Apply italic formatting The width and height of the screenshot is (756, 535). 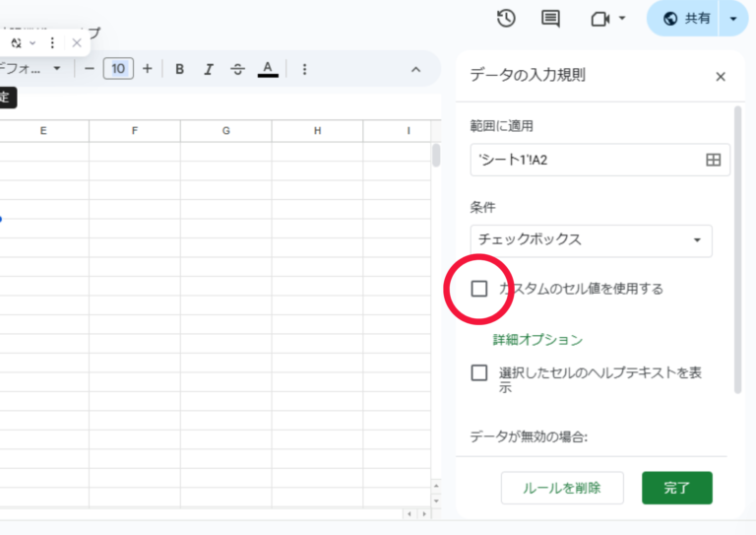(x=209, y=69)
